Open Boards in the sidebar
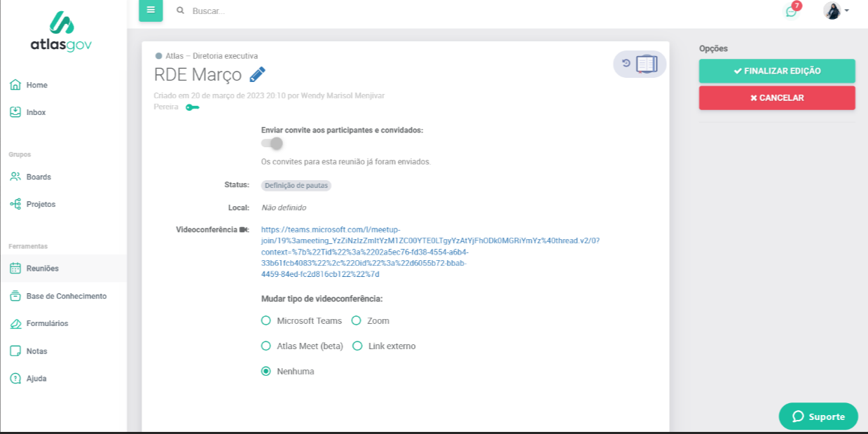This screenshot has height=434, width=868. tap(39, 177)
